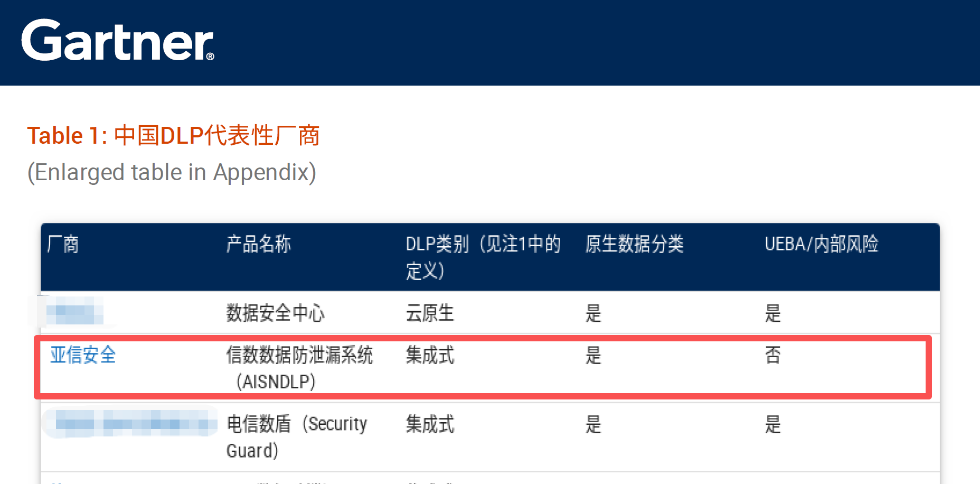Screen dimensions: 980x484
Task: Click the blurred vendor name beside 电信数盾
Action: click(x=130, y=424)
